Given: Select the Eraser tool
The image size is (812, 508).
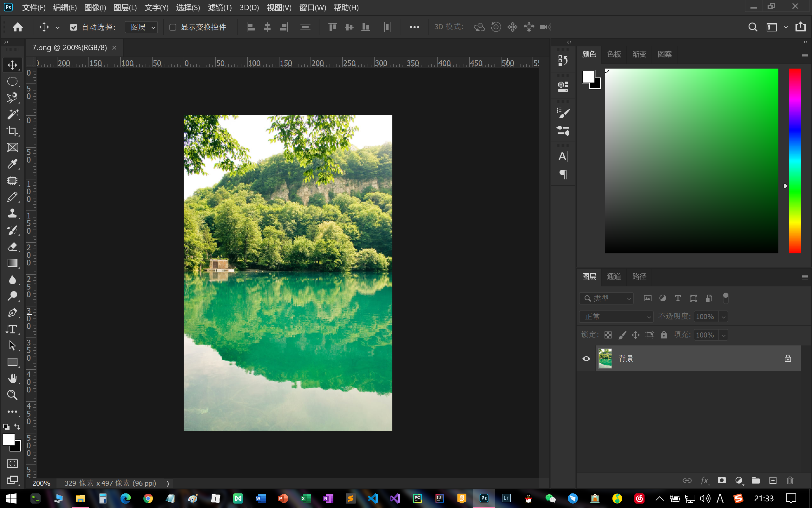Looking at the screenshot, I should (x=12, y=247).
